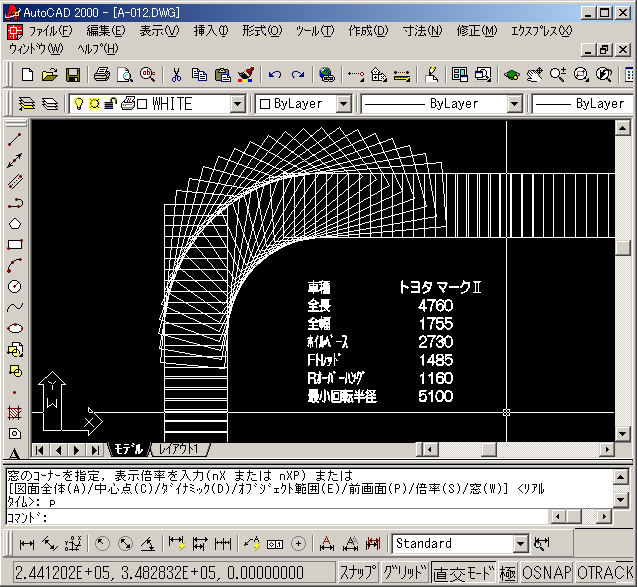Expand the WHITE layer dropdown

237,104
